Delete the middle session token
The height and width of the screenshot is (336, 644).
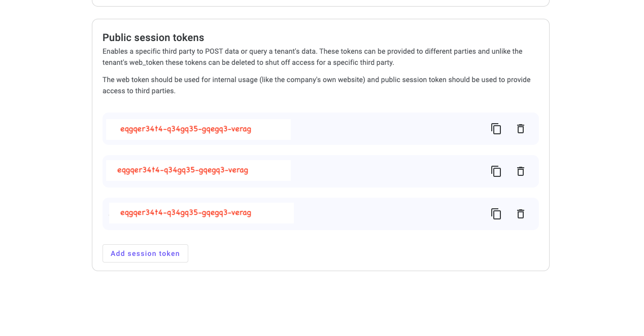coord(520,171)
